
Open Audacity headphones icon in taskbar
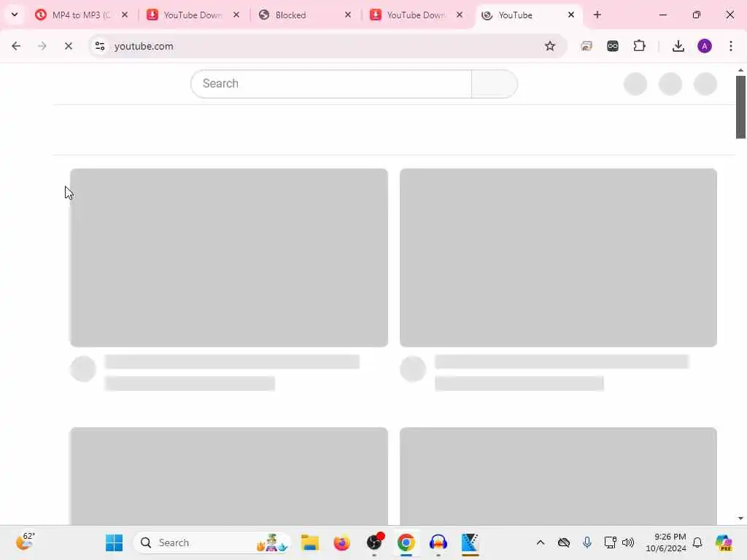pos(438,542)
